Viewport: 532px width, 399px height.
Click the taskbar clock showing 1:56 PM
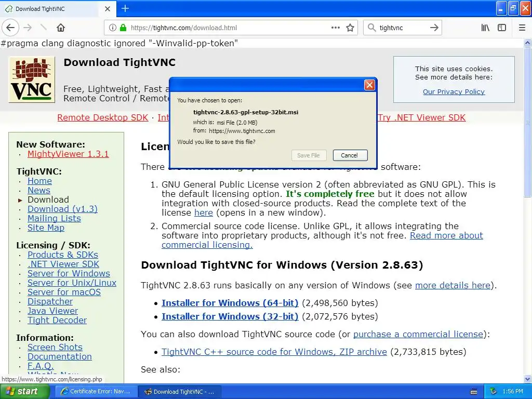(513, 392)
